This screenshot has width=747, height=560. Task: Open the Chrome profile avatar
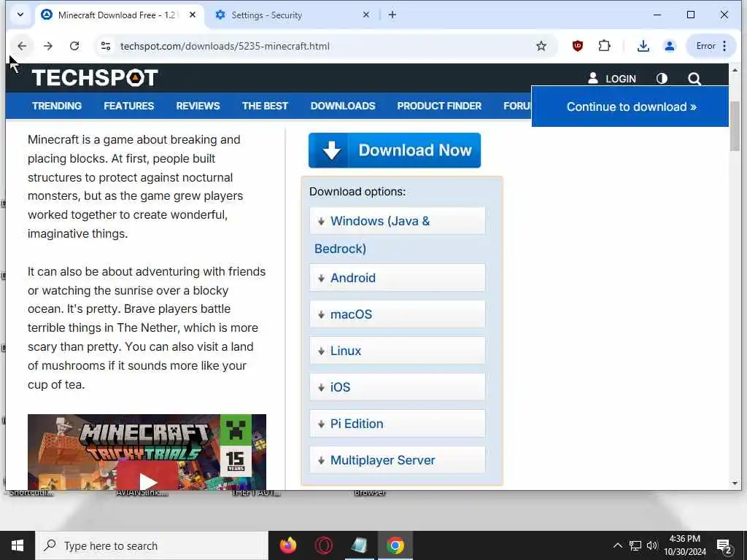point(670,46)
